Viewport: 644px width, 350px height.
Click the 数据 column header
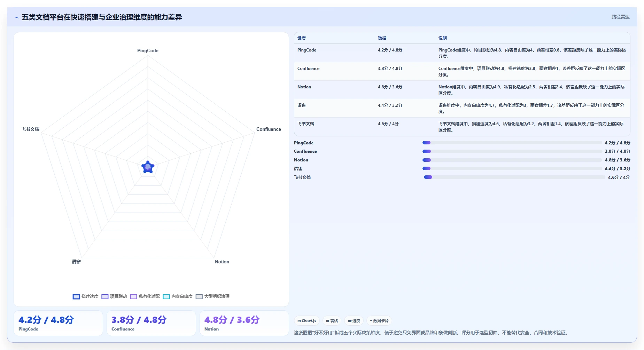382,38
